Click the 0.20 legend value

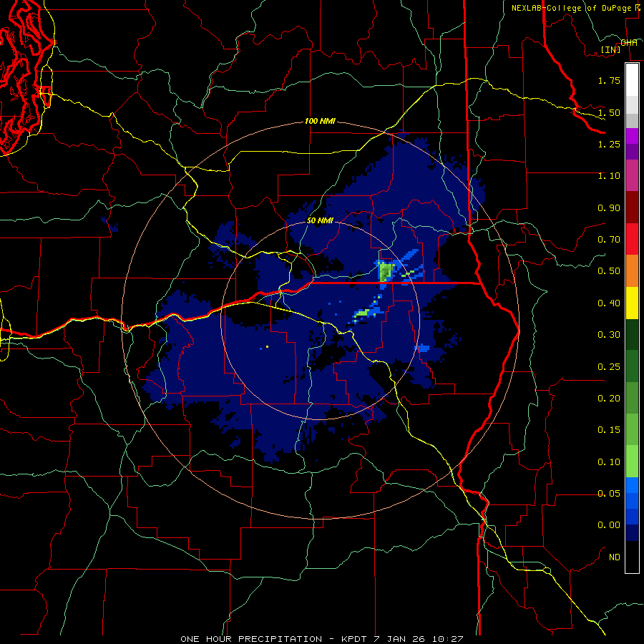[609, 399]
